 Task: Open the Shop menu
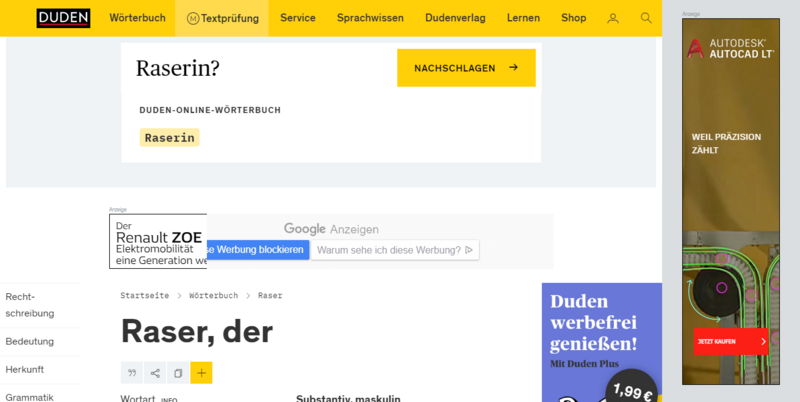(x=573, y=18)
